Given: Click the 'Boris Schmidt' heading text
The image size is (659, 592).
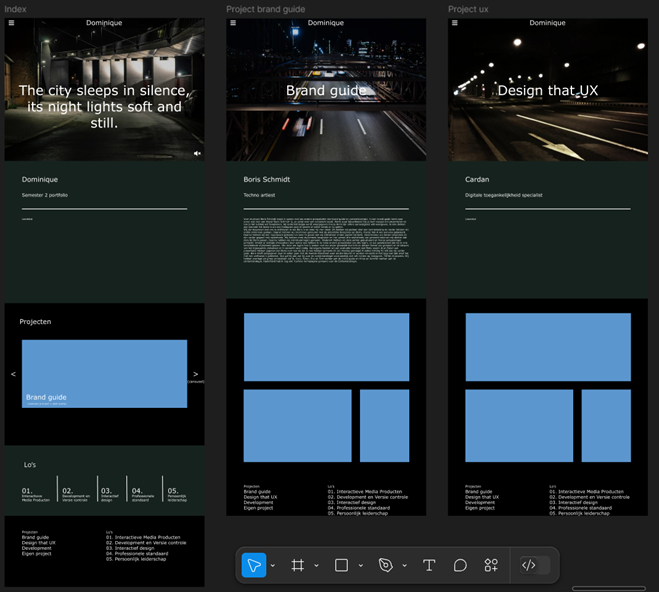Looking at the screenshot, I should 266,180.
